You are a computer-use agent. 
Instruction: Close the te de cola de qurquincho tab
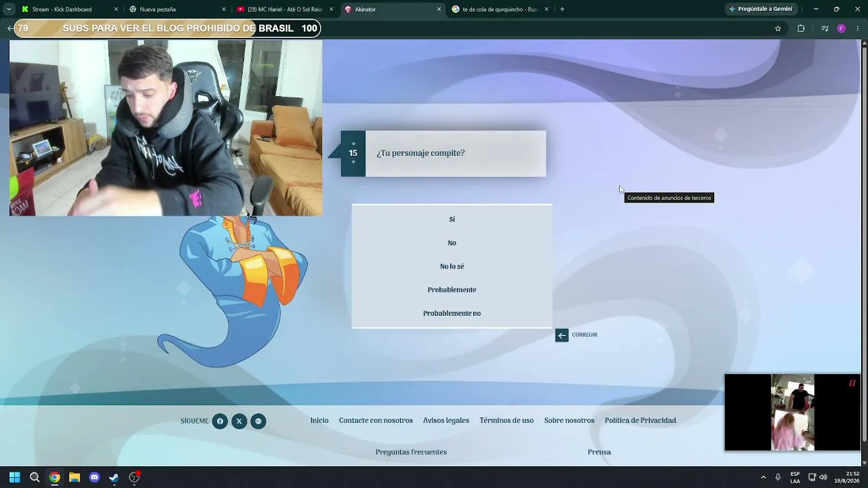[x=547, y=9]
